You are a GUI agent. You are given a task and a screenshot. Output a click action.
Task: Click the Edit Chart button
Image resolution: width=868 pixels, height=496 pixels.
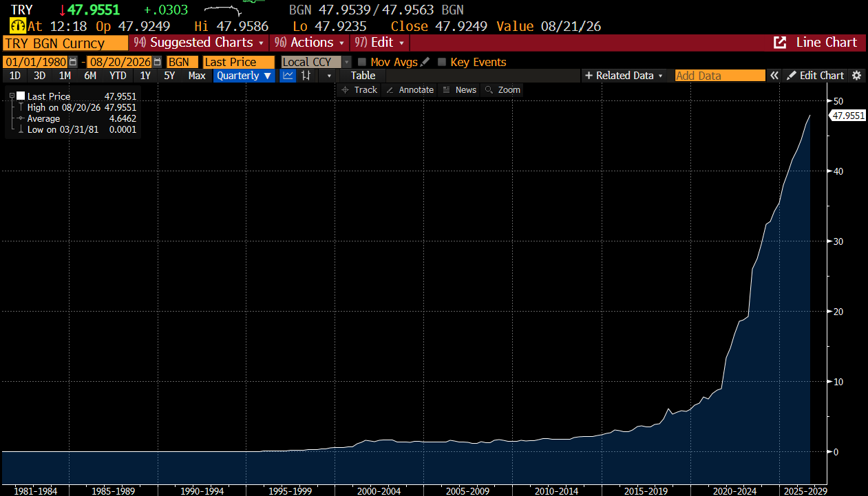[x=816, y=76]
